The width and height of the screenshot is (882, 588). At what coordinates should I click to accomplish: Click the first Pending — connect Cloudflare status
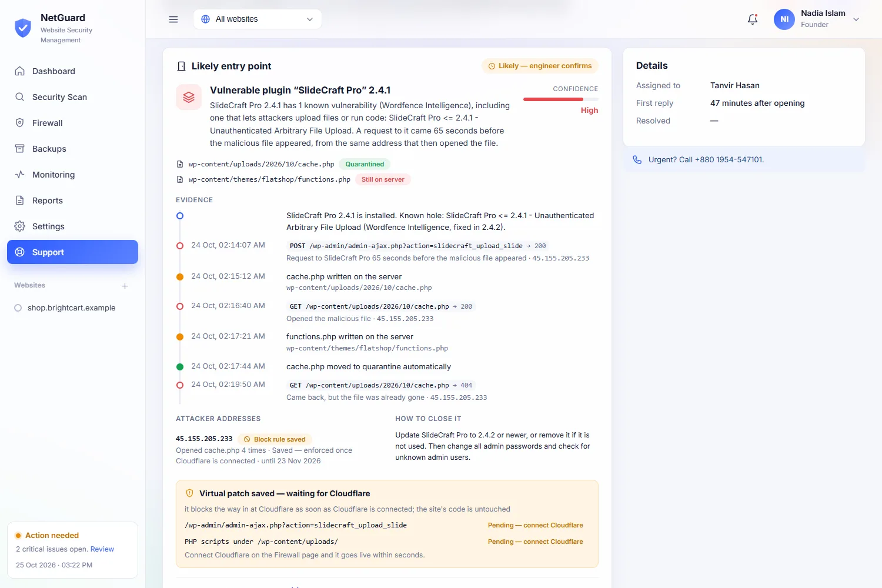(536, 526)
